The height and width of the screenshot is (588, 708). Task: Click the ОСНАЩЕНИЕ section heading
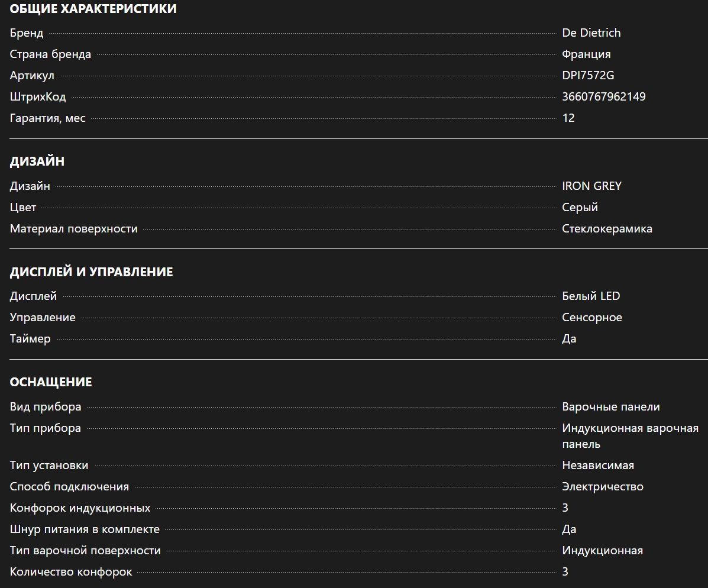tap(51, 382)
